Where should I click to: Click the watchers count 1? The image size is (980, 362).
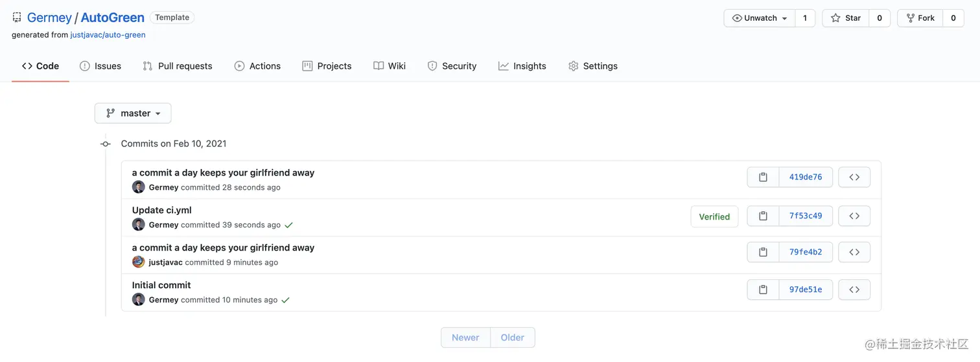pyautogui.click(x=805, y=18)
